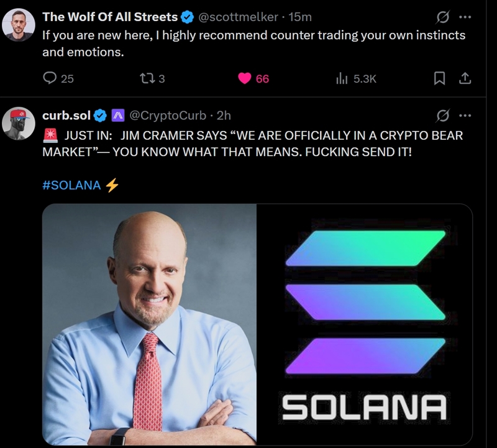497x448 pixels.
Task: Open replies on The Wolf Of All Streets tweet
Action: pyautogui.click(x=58, y=78)
